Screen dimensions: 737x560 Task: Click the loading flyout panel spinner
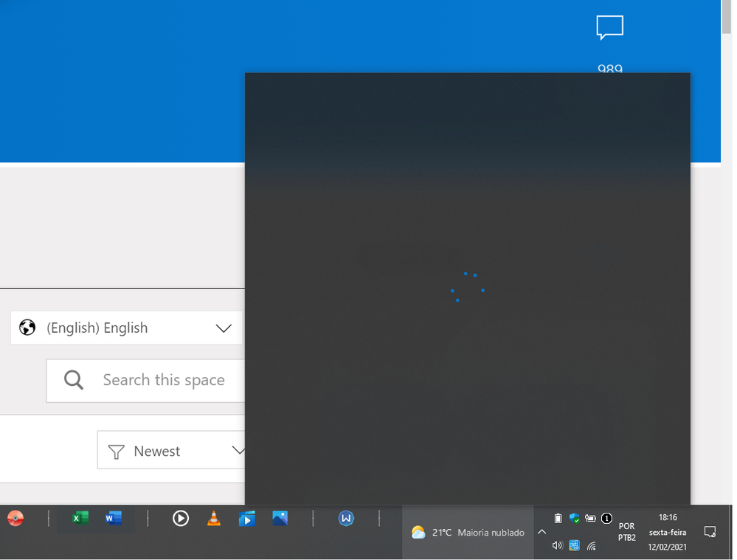[x=468, y=287]
